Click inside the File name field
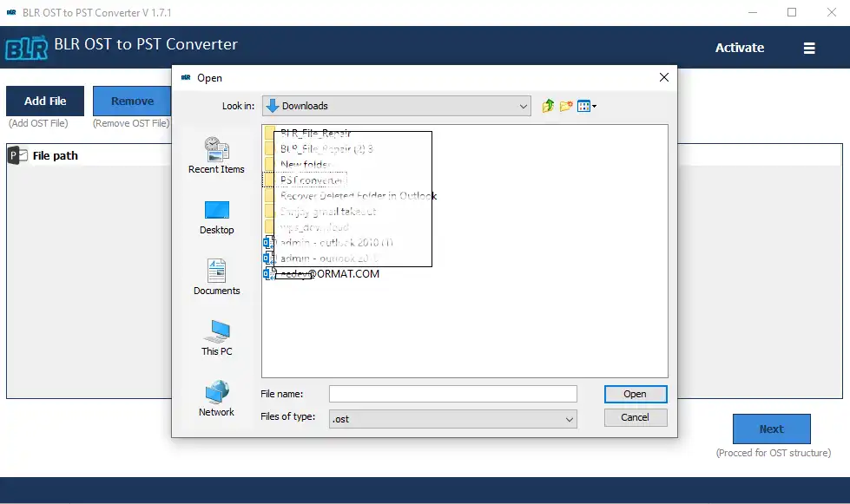This screenshot has width=850, height=504. (451, 393)
